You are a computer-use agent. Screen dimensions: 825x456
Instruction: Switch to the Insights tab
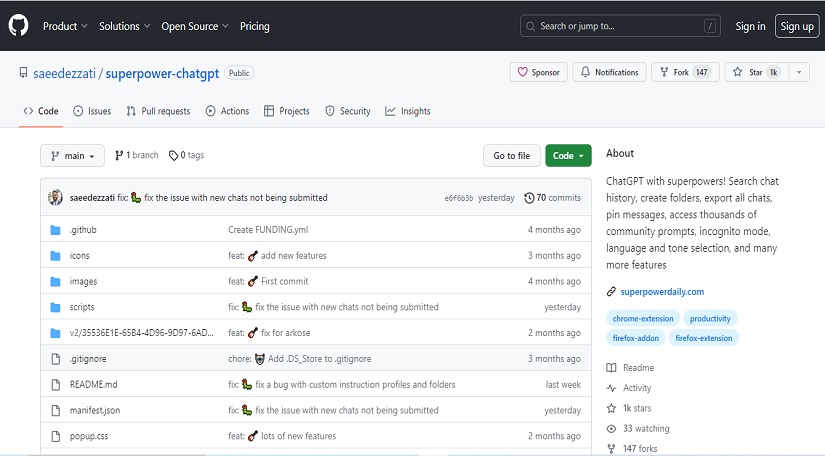[408, 111]
